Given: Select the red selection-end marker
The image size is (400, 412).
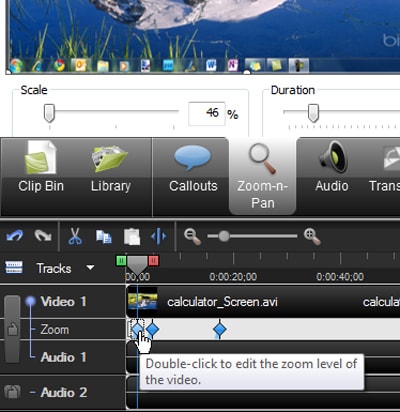Looking at the screenshot, I should point(153,260).
